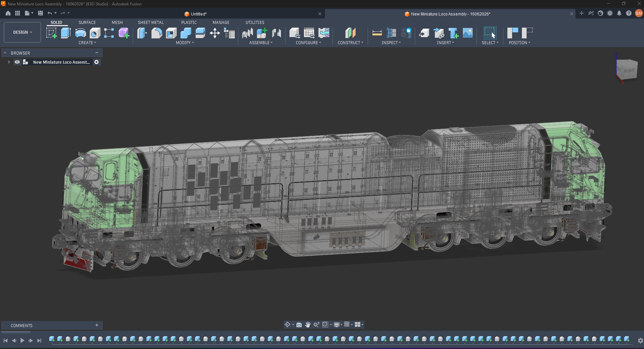Click the Insert Canvas image icon

[x=468, y=33]
